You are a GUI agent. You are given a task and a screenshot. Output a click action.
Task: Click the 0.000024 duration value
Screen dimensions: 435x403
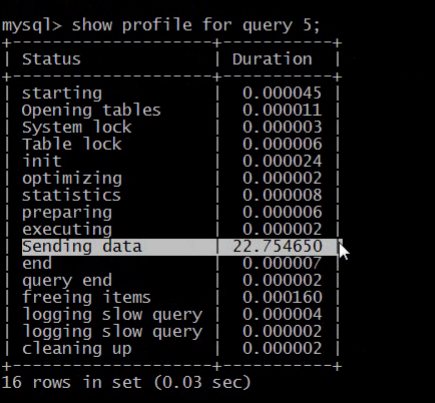coord(282,161)
